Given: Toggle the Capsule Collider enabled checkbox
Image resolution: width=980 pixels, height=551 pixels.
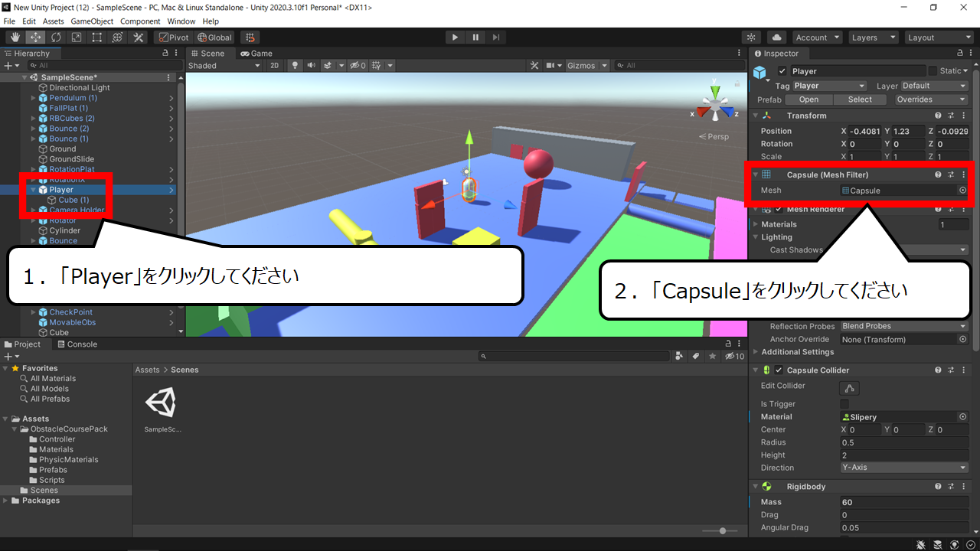Looking at the screenshot, I should tap(779, 370).
